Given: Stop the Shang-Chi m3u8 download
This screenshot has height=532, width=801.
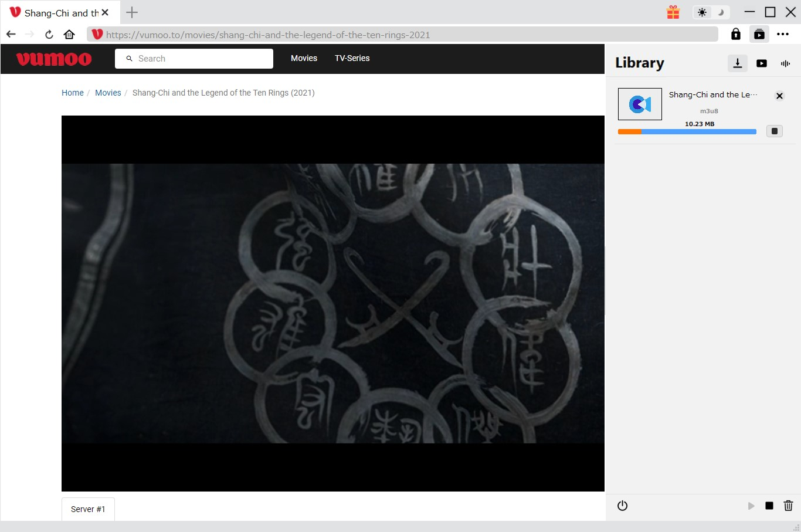Looking at the screenshot, I should [x=775, y=131].
